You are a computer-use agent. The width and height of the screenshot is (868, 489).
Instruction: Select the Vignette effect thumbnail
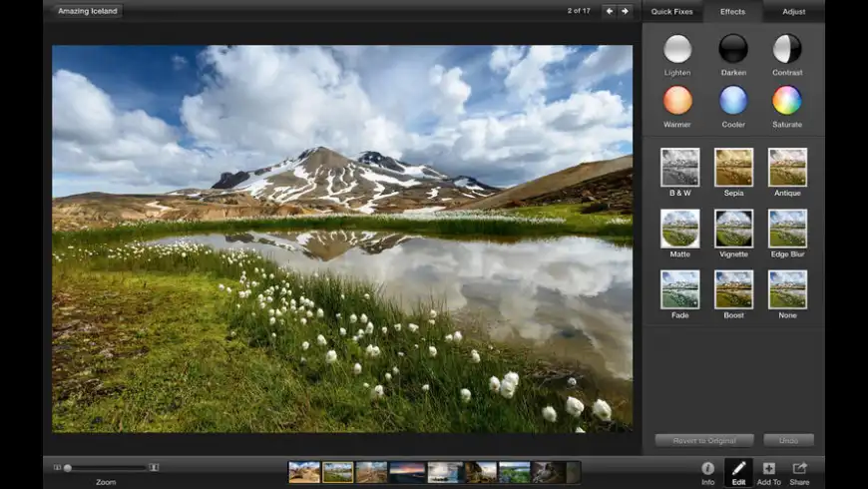pyautogui.click(x=733, y=229)
